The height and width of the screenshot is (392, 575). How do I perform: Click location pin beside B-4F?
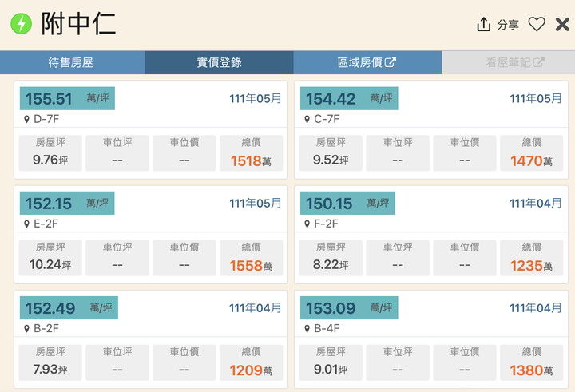(307, 329)
